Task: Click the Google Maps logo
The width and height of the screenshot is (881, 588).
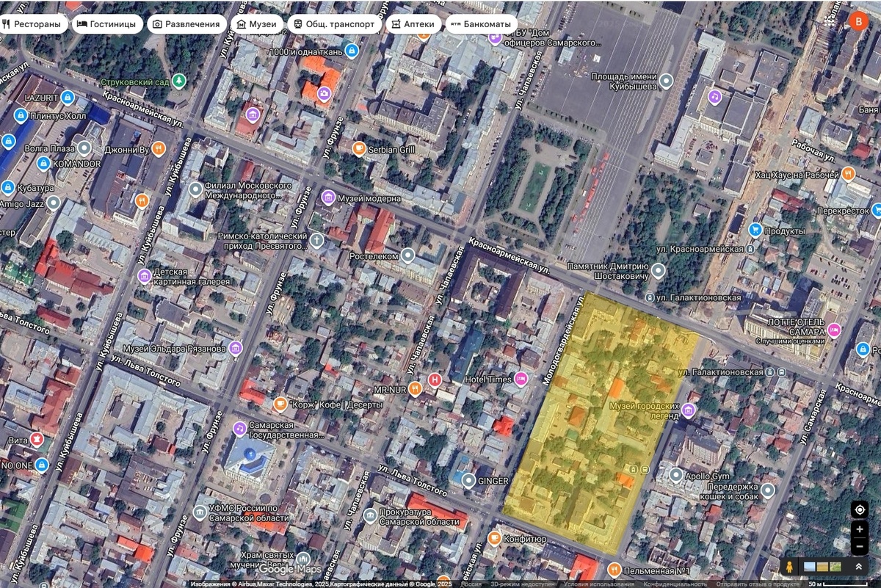Action: pyautogui.click(x=289, y=570)
